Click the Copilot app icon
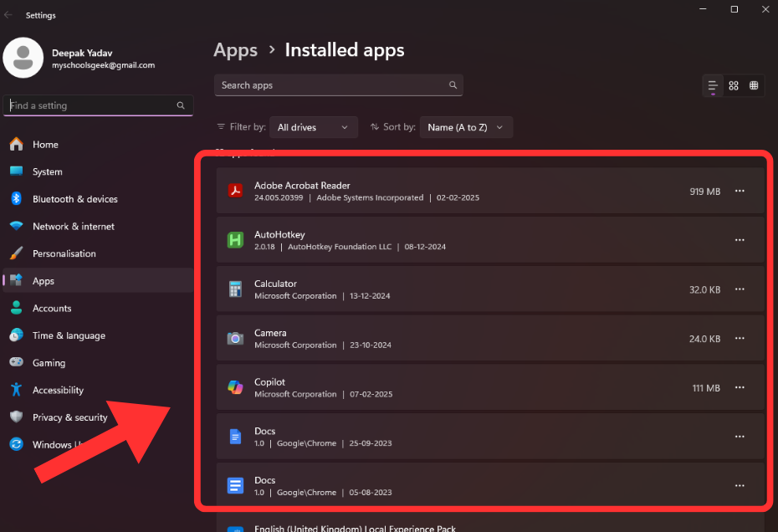The image size is (778, 532). click(x=235, y=387)
